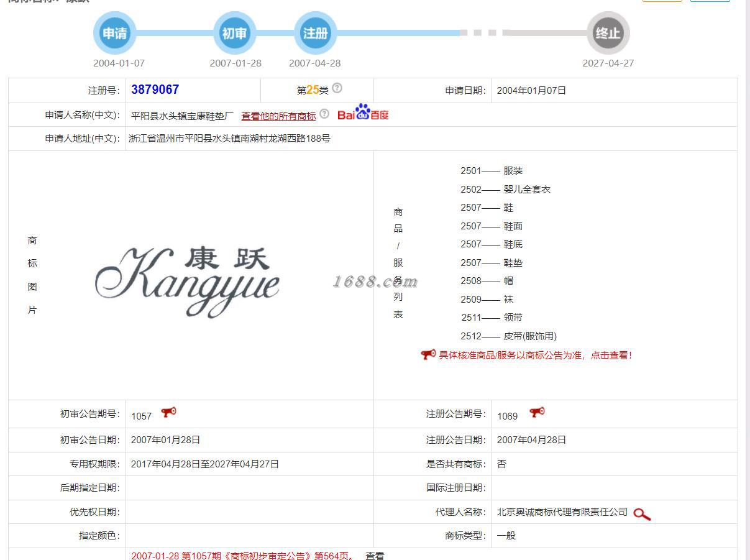Click 初审公告期号 value 1057

[142, 416]
